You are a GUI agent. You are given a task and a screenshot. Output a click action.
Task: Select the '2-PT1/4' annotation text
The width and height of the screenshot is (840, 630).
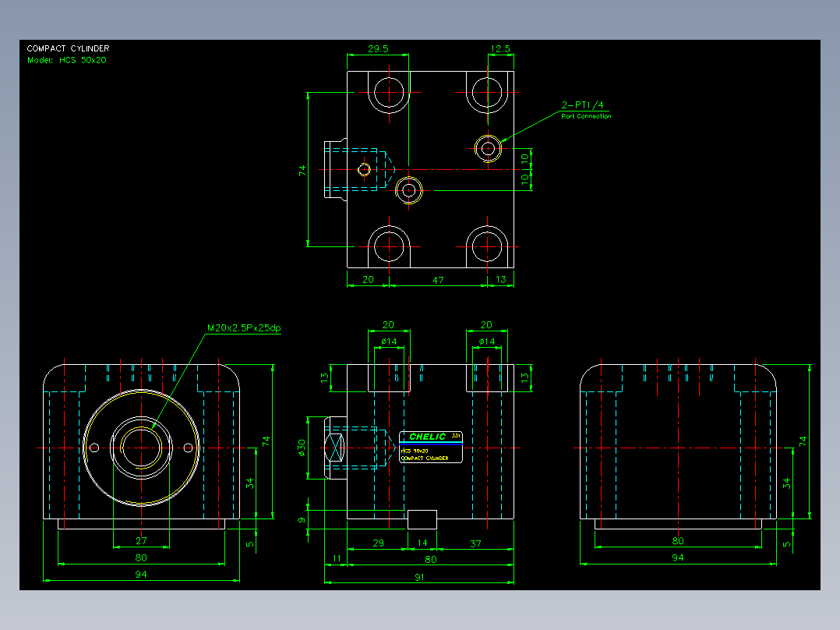[x=582, y=105]
